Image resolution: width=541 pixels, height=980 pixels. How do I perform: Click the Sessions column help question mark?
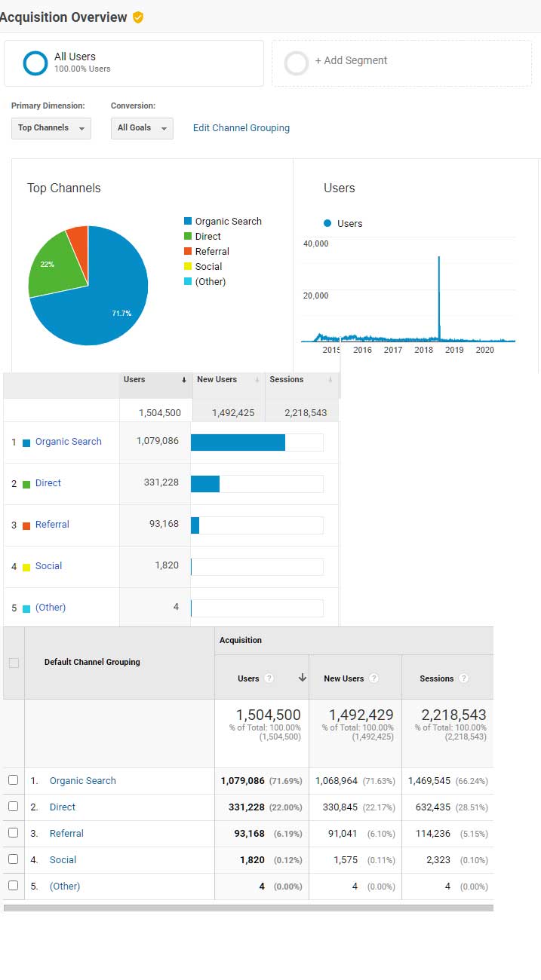point(463,678)
